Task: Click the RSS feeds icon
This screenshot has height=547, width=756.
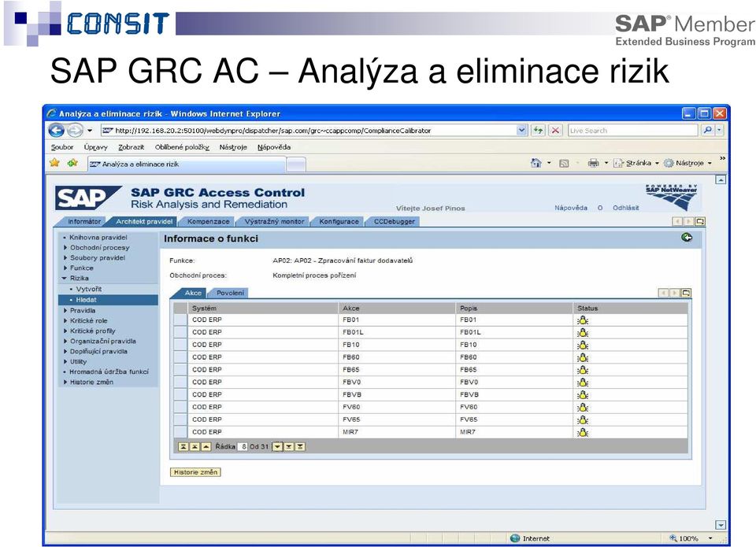Action: click(x=564, y=164)
